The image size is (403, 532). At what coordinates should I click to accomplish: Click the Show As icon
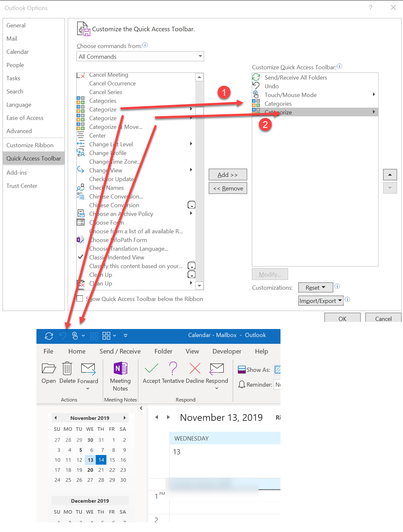click(242, 370)
